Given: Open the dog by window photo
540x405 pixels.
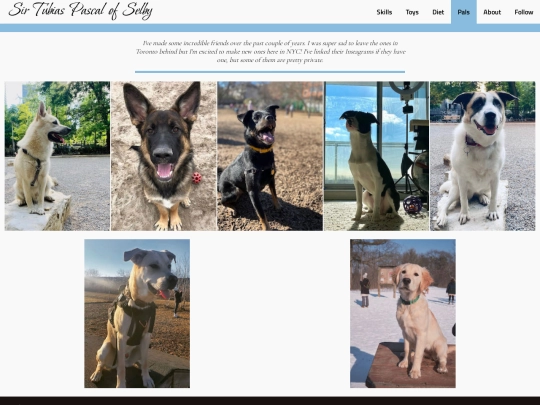Looking at the screenshot, I should (376, 156).
